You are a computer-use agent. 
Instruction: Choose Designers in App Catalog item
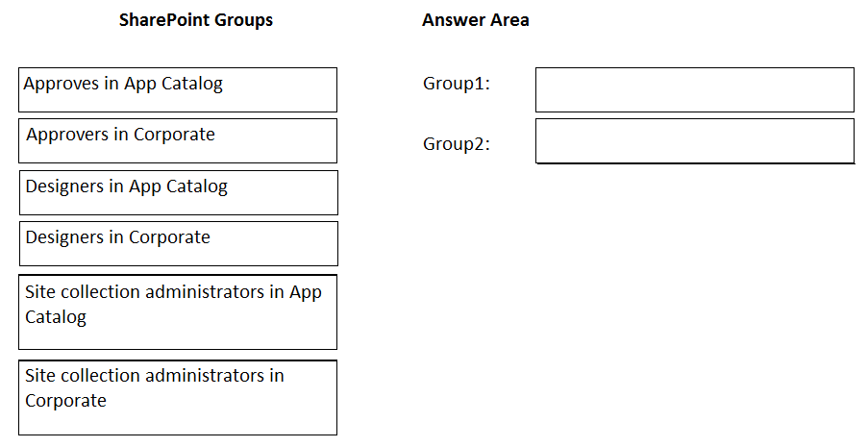[x=178, y=193]
